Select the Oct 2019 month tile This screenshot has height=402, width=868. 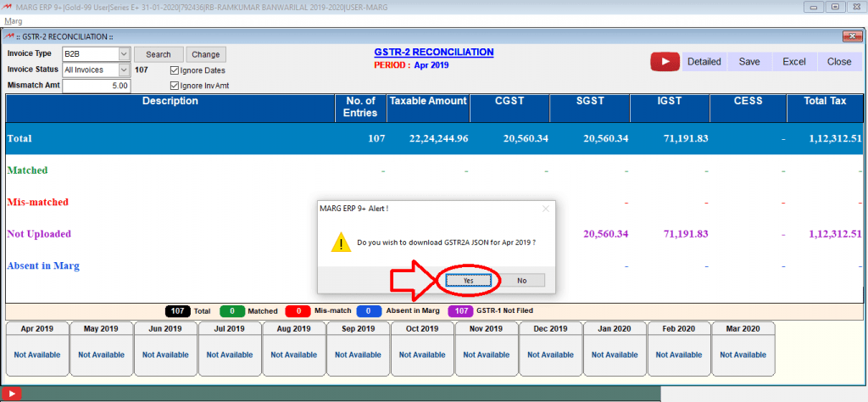422,349
